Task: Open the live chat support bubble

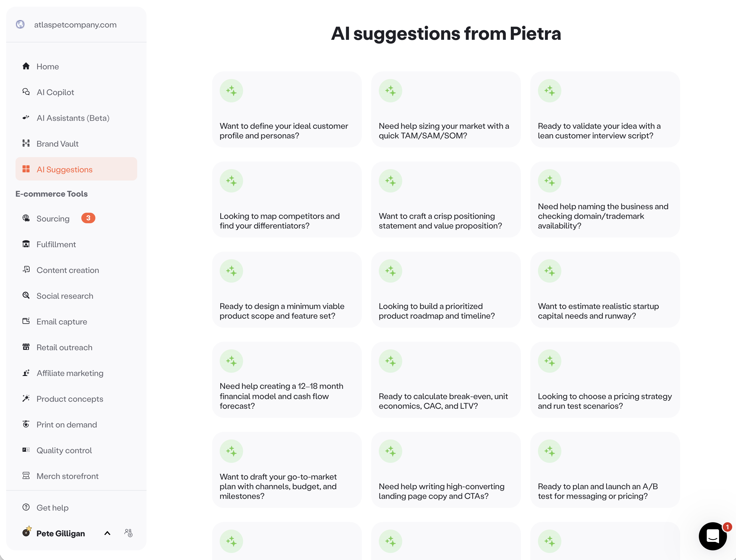Action: tap(712, 536)
